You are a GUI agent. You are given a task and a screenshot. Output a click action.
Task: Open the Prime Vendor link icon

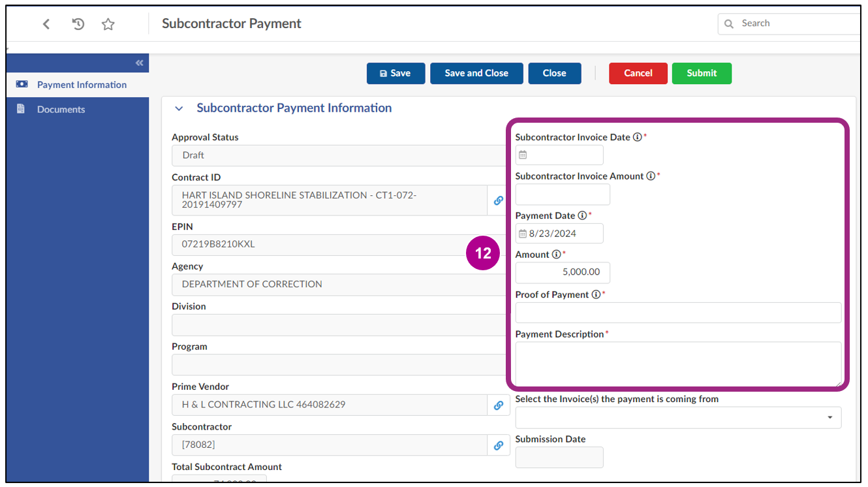pyautogui.click(x=499, y=405)
